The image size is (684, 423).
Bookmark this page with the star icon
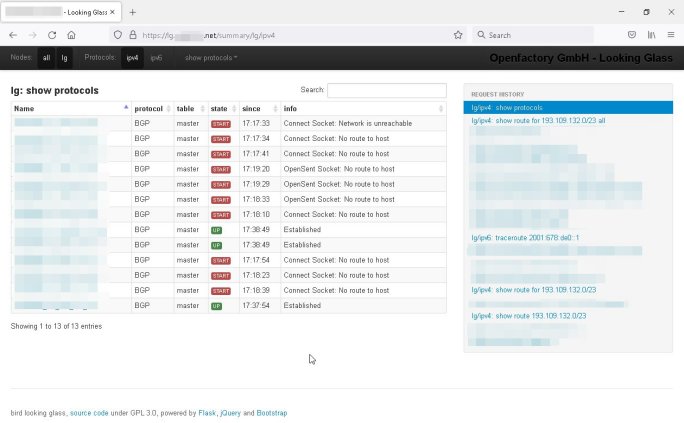click(x=458, y=35)
